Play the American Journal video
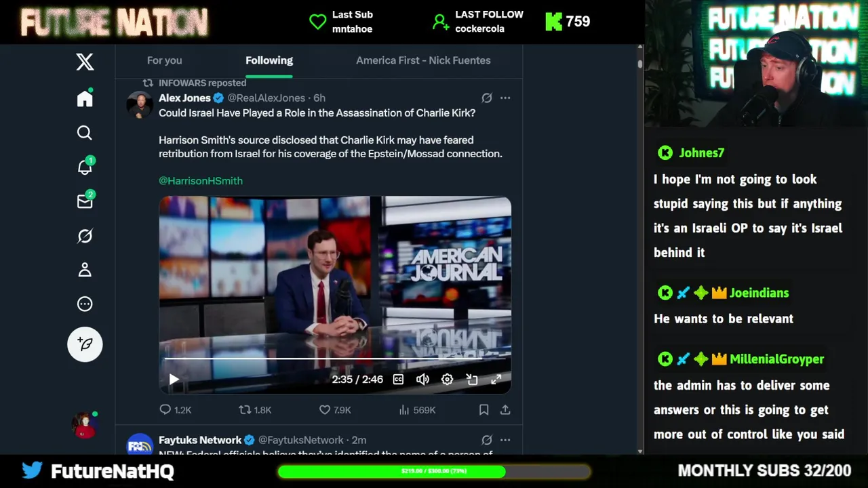The image size is (868, 488). pos(174,380)
